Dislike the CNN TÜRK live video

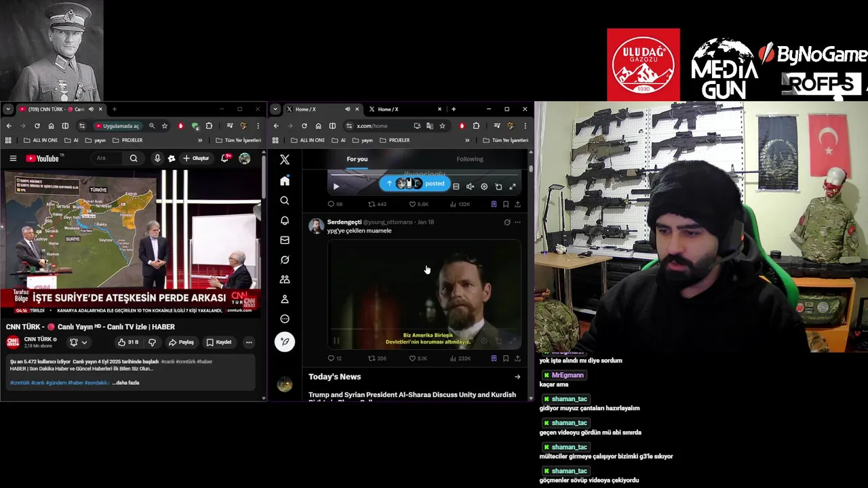(152, 342)
